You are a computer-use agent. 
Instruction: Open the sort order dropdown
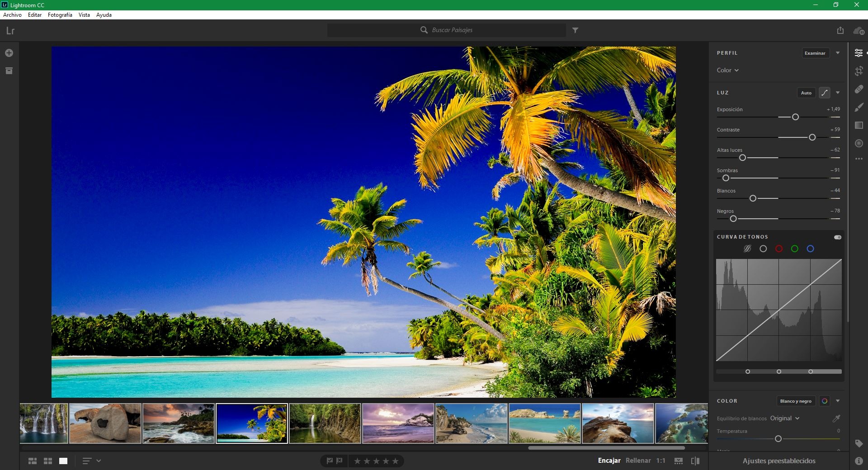[91, 461]
